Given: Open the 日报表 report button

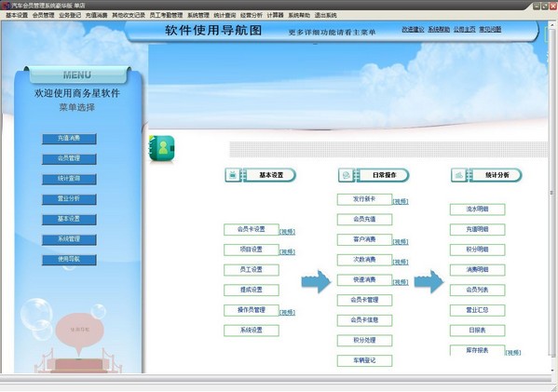Looking at the screenshot, I should click(x=477, y=331).
